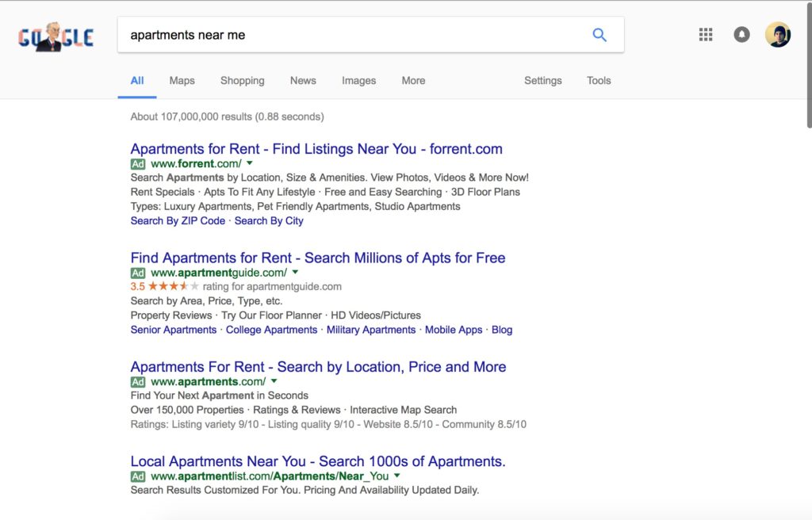The width and height of the screenshot is (812, 520).
Task: Expand the arrow next to apartmentlist.com URL
Action: coord(397,476)
